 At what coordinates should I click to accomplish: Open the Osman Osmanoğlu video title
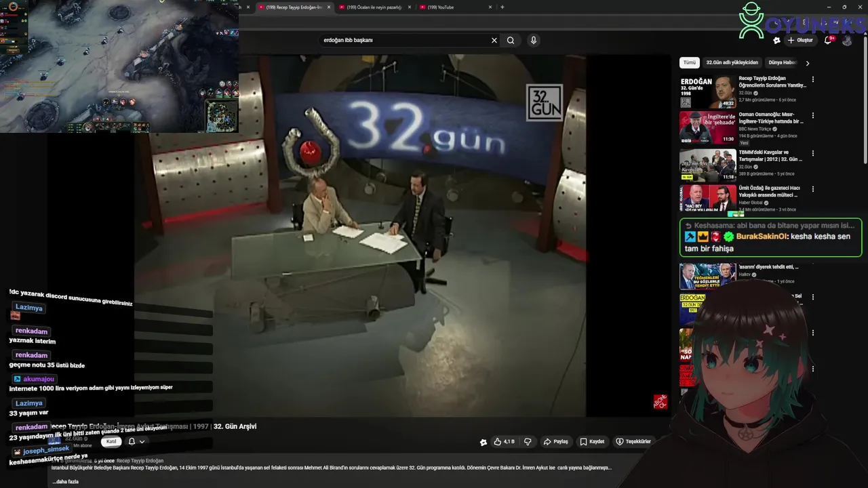click(x=771, y=118)
